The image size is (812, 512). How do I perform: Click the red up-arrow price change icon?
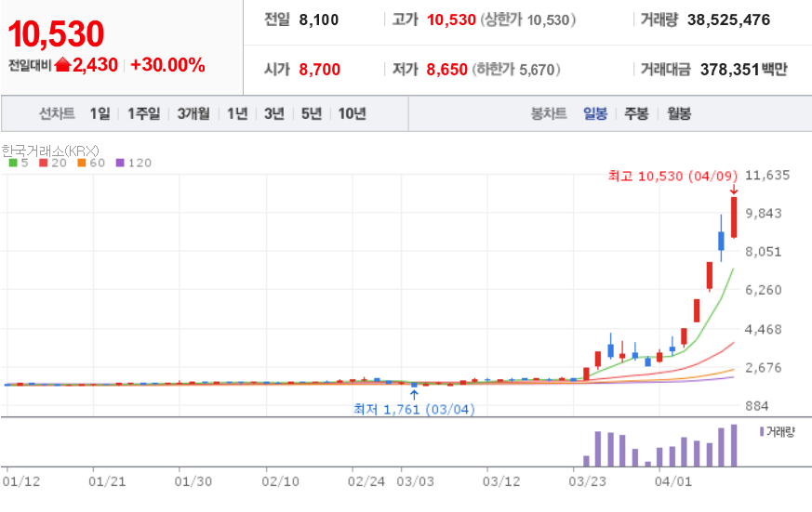pyautogui.click(x=62, y=65)
